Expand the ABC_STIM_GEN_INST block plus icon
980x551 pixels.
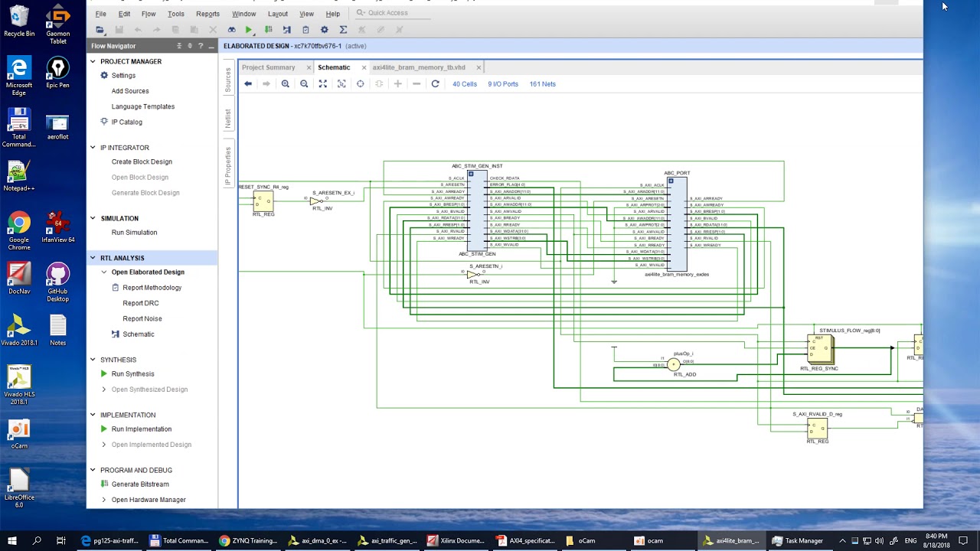[x=471, y=174]
